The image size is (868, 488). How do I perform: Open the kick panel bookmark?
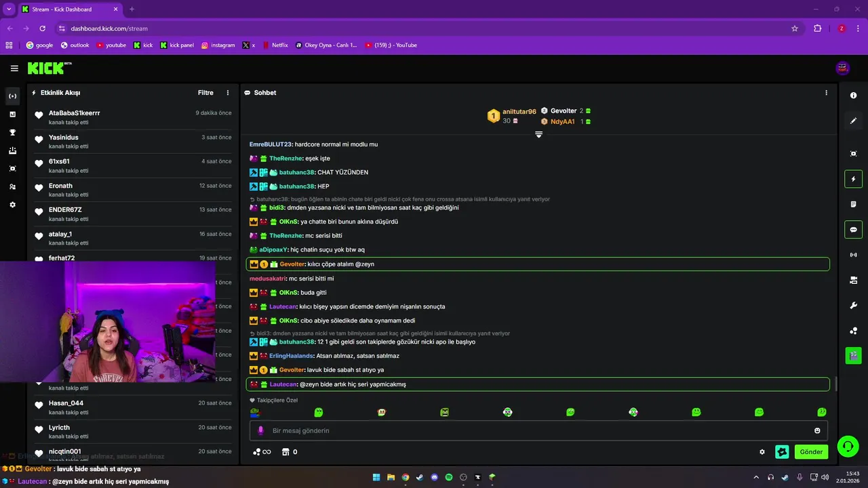pos(176,45)
